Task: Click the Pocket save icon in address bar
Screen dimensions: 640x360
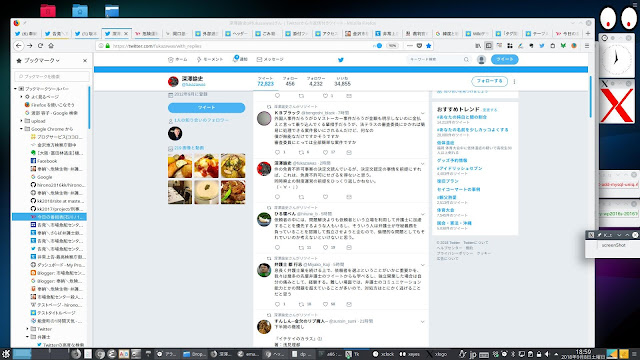Action: pos(419,46)
